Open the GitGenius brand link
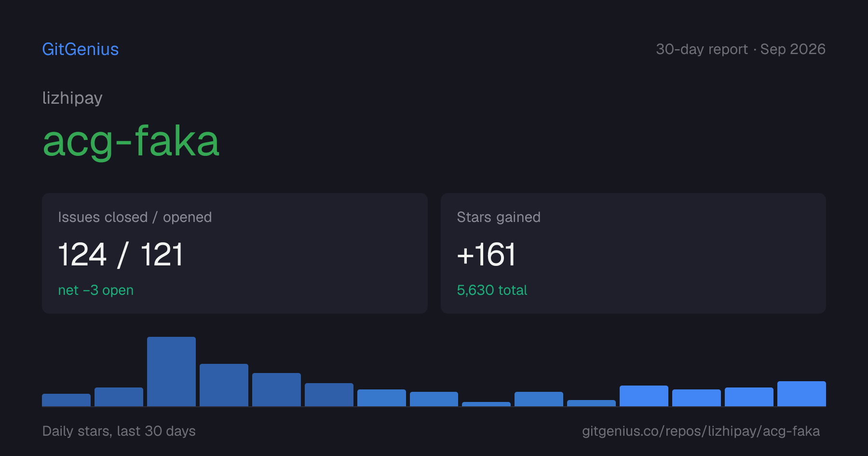Viewport: 868px width, 456px height. click(x=81, y=49)
